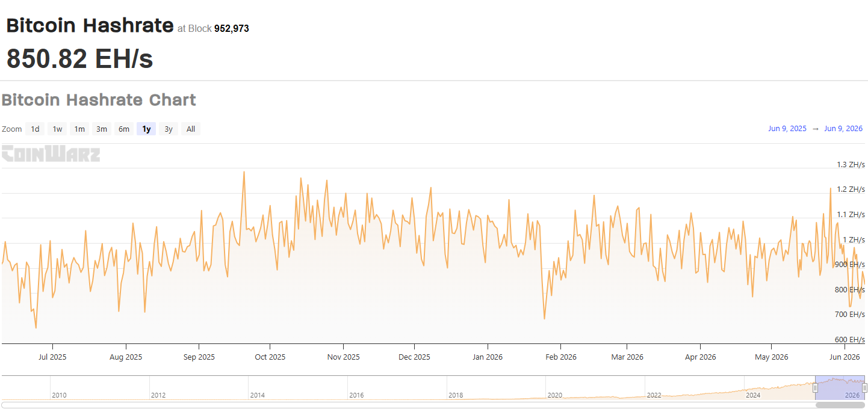The height and width of the screenshot is (415, 868).
Task: Click the Bitcoin Hashrate Chart heading
Action: coord(99,99)
